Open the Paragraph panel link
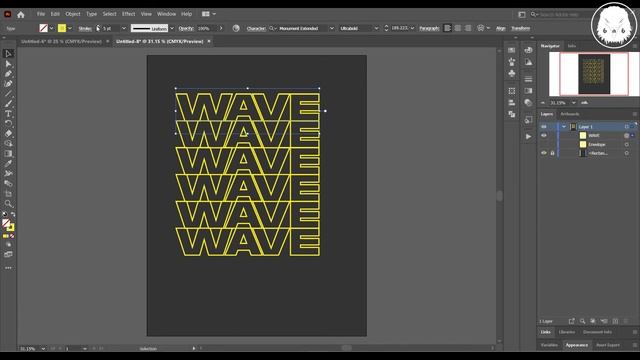640x360 pixels. (x=429, y=28)
